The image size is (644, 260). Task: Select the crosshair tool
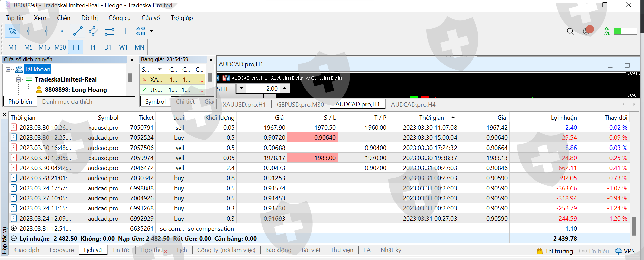[x=28, y=31]
